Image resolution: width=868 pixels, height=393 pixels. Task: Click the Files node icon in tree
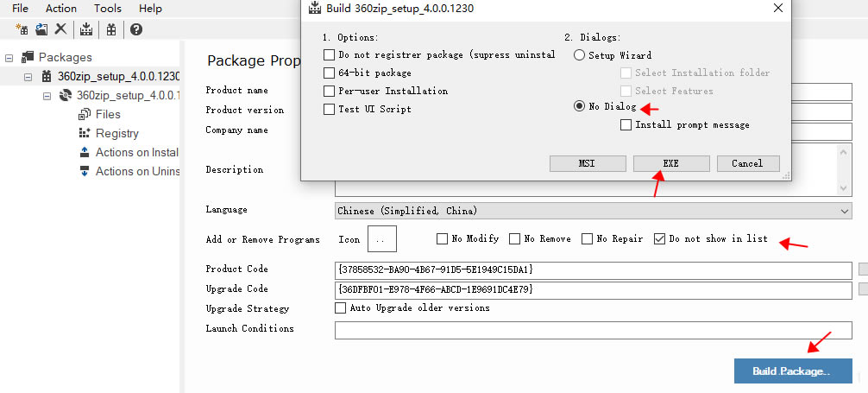point(85,114)
